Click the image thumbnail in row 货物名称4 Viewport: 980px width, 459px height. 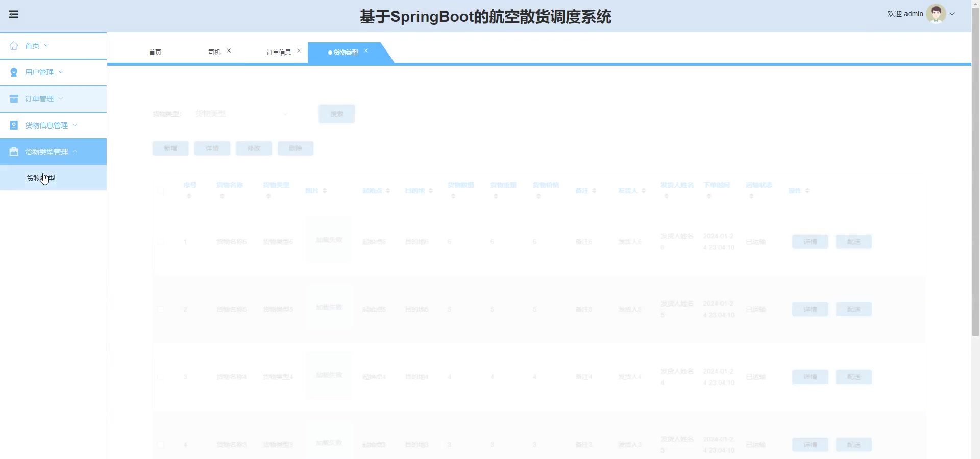329,375
